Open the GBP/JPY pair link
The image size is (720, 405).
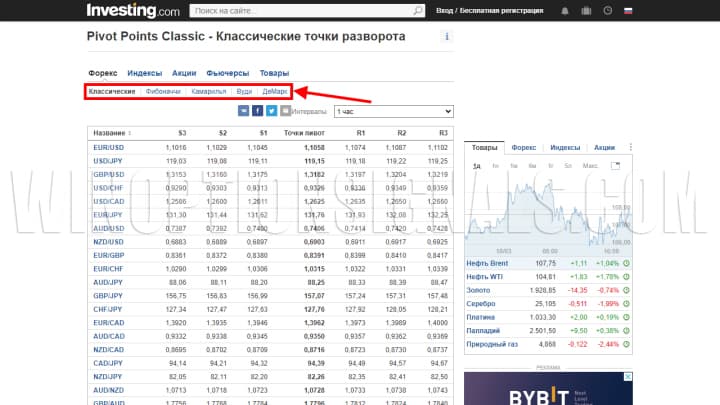(108, 296)
